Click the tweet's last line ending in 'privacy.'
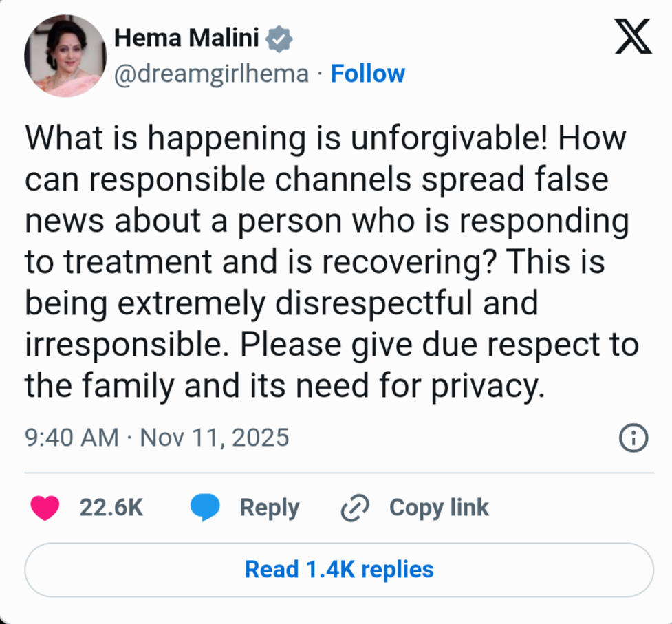 pos(284,386)
